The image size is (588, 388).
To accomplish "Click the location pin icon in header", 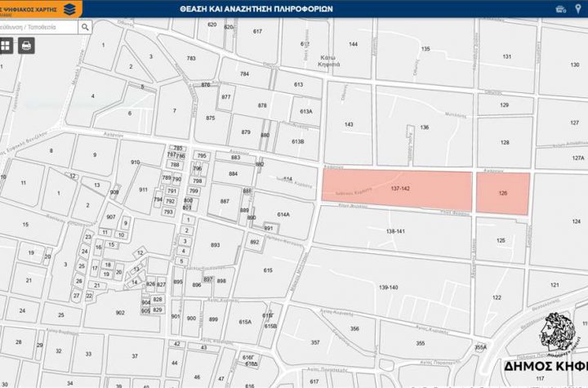I will tap(577, 8).
